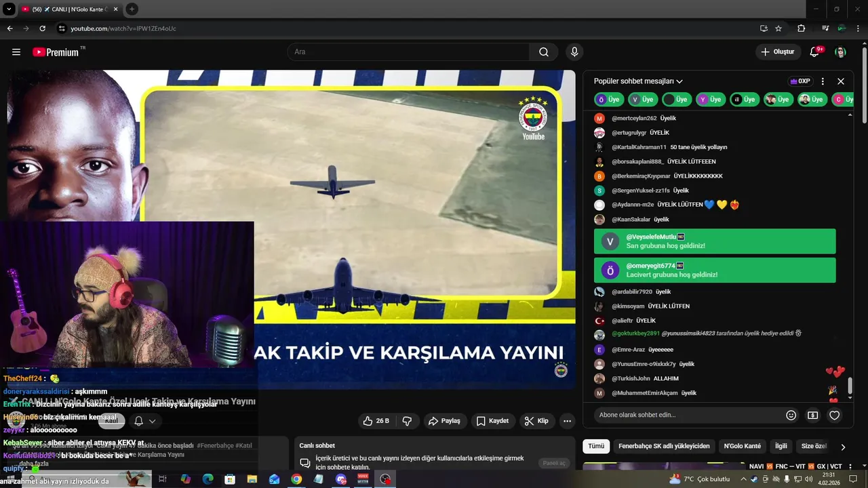Select the İlgili chip
868x488 pixels.
[x=781, y=447]
